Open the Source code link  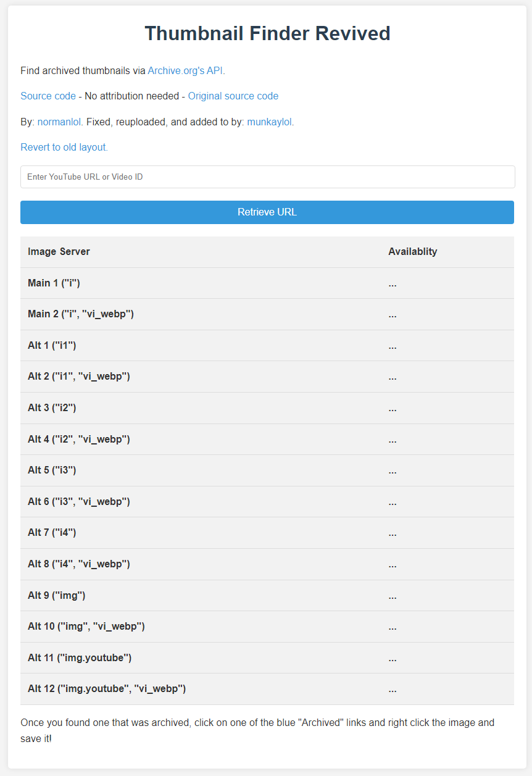(48, 96)
